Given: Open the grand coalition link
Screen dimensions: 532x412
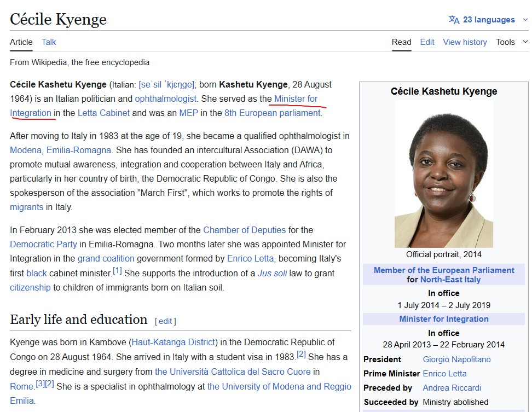Looking at the screenshot, I should click(106, 258).
